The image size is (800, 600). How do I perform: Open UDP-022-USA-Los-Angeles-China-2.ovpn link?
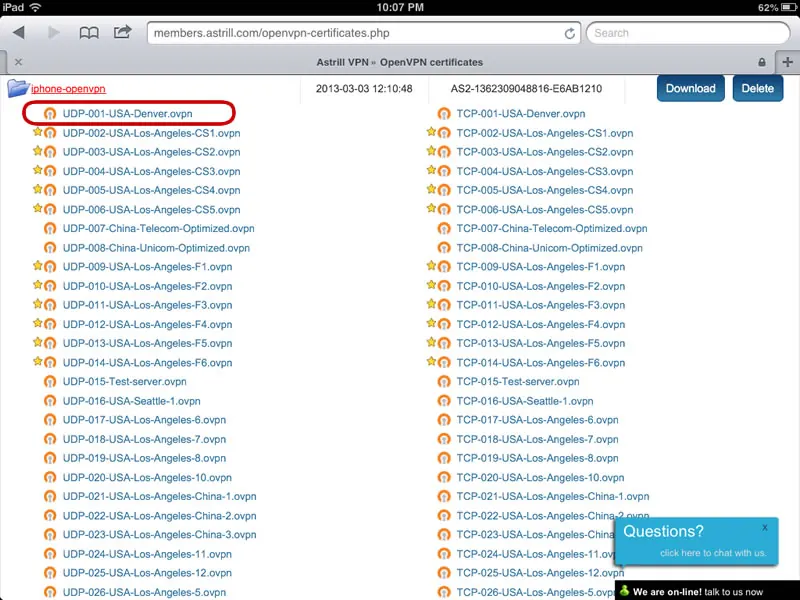point(160,516)
